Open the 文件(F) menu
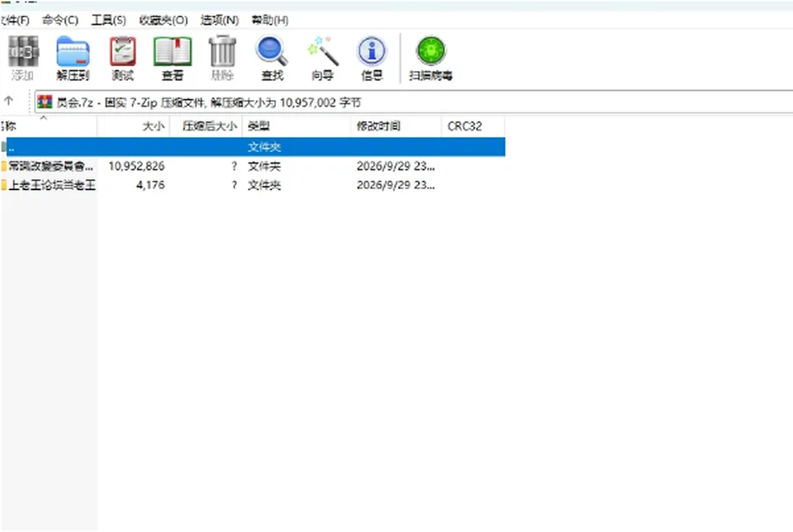The image size is (793, 532). (x=15, y=20)
